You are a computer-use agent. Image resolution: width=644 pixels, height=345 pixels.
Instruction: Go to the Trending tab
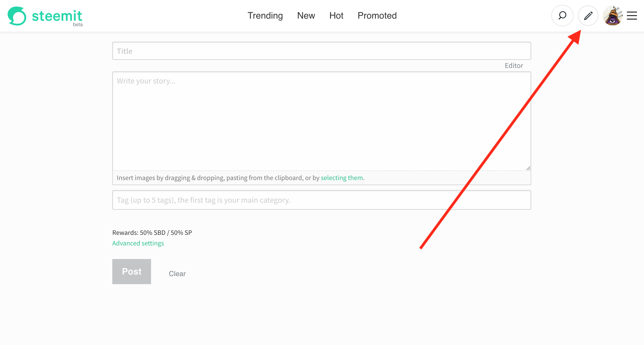coord(265,16)
